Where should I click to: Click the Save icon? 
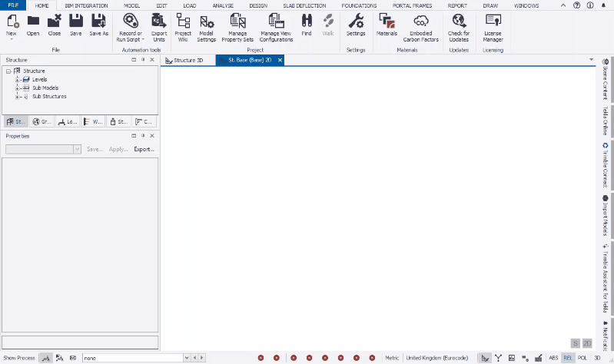(x=76, y=25)
